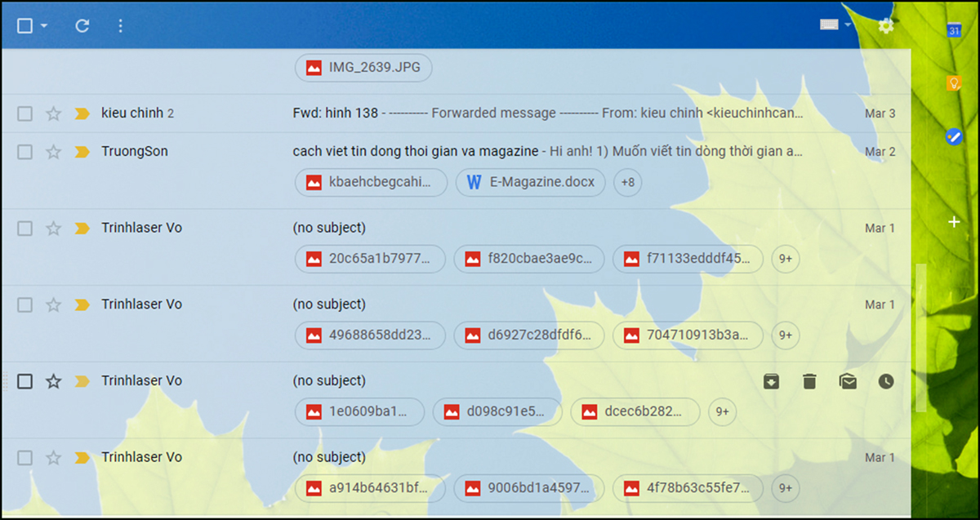Open Google Calendar in side panel
Screen dimensions: 980x520
tap(953, 30)
